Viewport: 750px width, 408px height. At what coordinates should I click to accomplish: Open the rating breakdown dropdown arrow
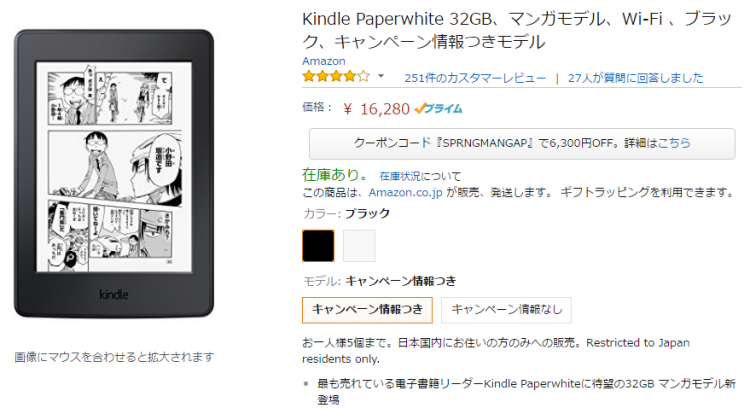pos(381,76)
